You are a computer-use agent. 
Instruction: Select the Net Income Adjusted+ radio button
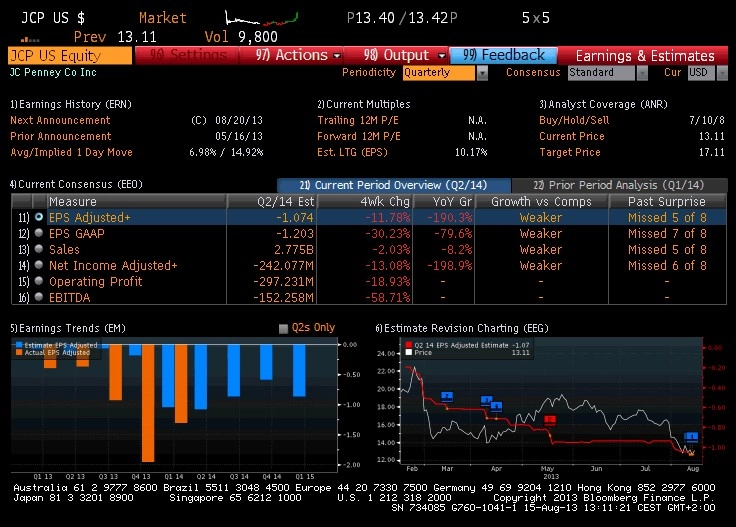click(39, 265)
